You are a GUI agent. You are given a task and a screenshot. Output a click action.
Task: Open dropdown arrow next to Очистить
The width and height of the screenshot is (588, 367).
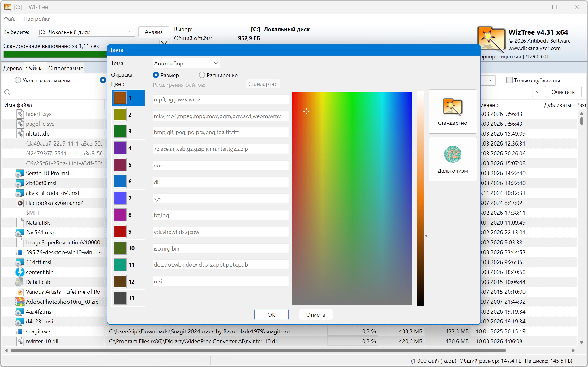click(x=537, y=92)
